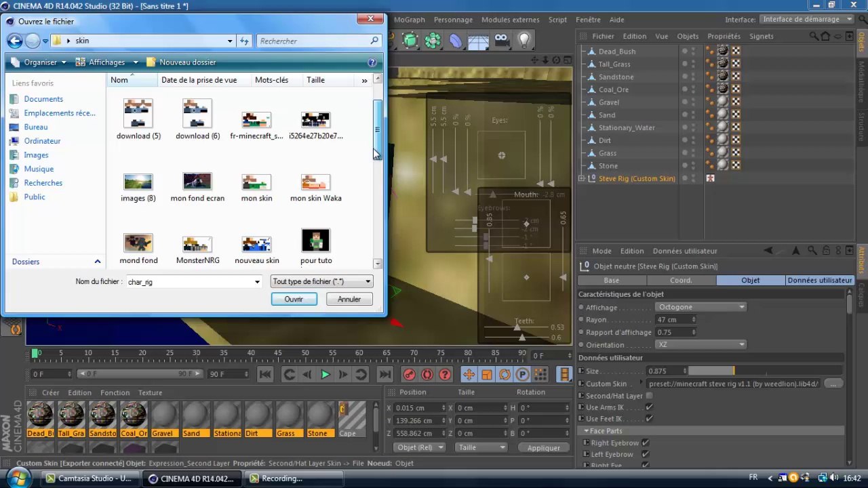Disable Use Arms IK checkbox
Image resolution: width=868 pixels, height=488 pixels.
tap(650, 407)
